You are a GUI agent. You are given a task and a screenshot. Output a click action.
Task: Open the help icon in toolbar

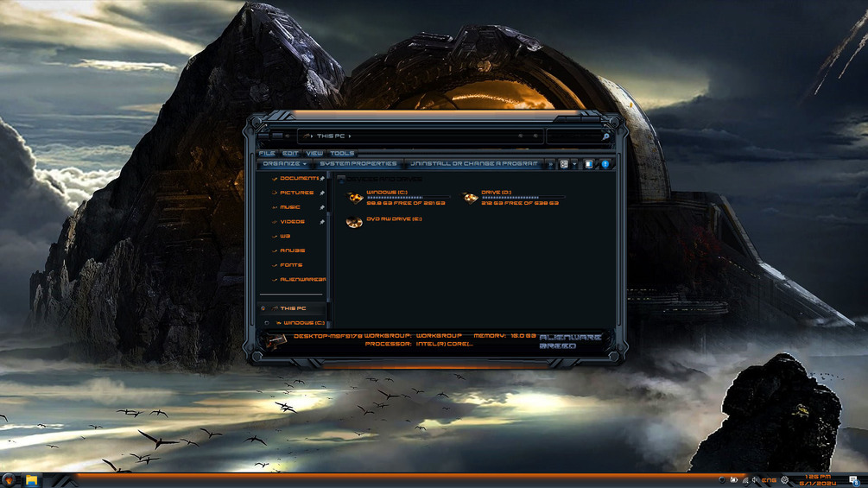tap(605, 164)
